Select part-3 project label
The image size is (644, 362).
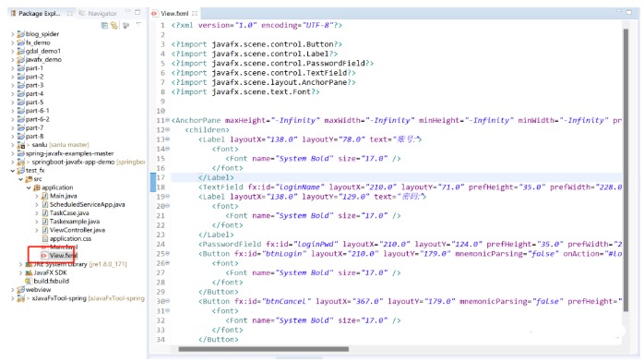click(34, 85)
